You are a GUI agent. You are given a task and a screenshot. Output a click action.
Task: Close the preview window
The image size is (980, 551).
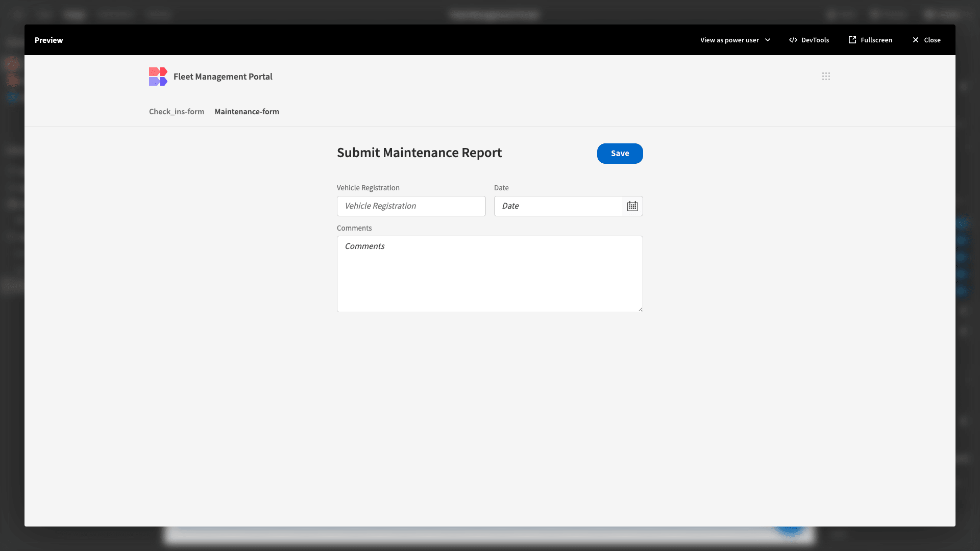click(926, 40)
